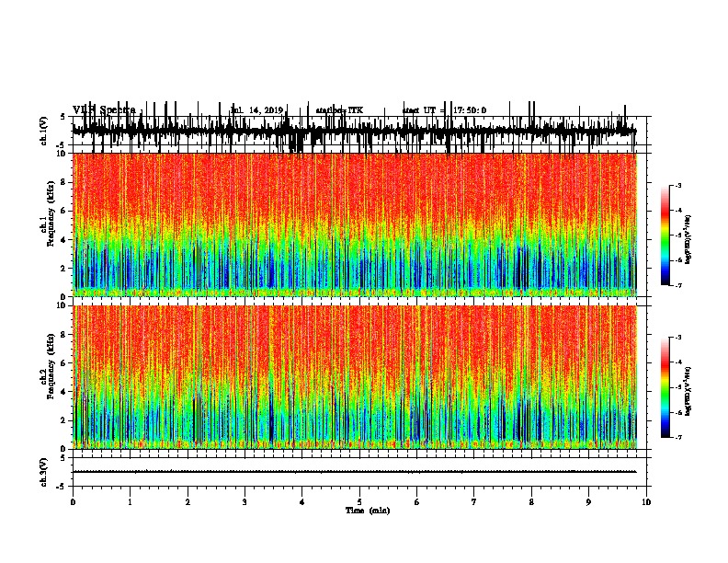The width and height of the screenshot is (728, 563).
Task: Click the "station=ITK" header text
Action: click(339, 110)
